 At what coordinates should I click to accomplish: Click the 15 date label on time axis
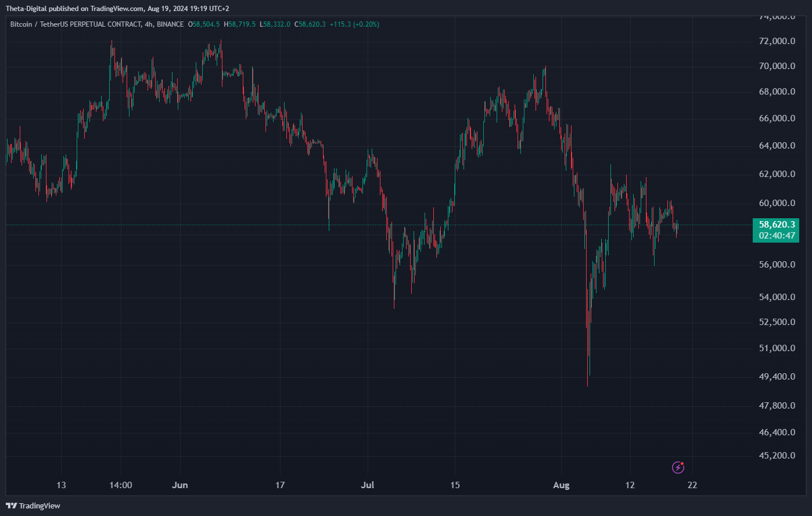pos(455,485)
